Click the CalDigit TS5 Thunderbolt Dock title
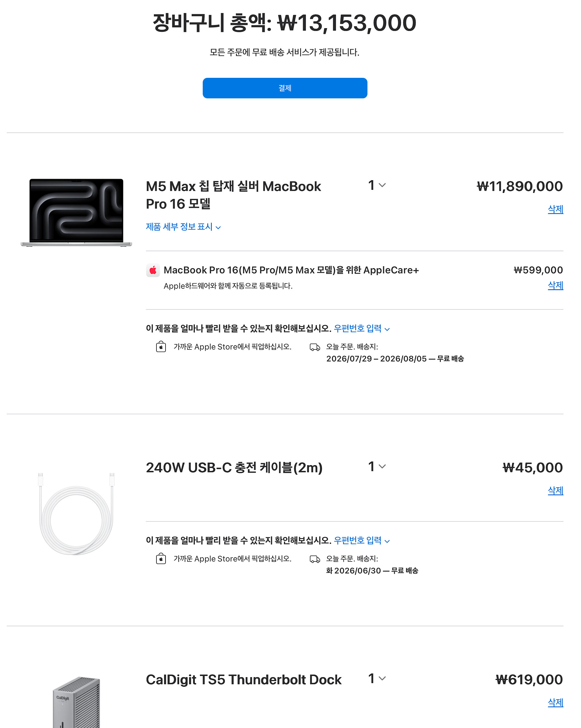 pos(244,679)
